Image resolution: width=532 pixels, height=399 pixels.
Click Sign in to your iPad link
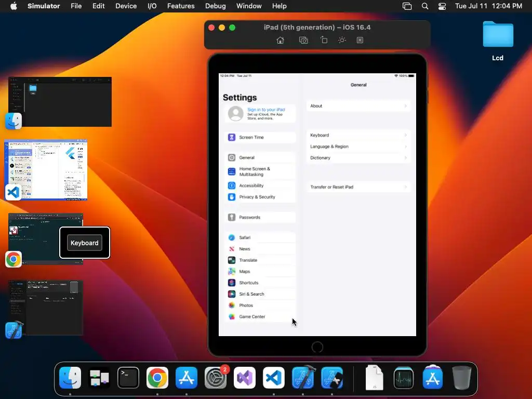pyautogui.click(x=266, y=110)
